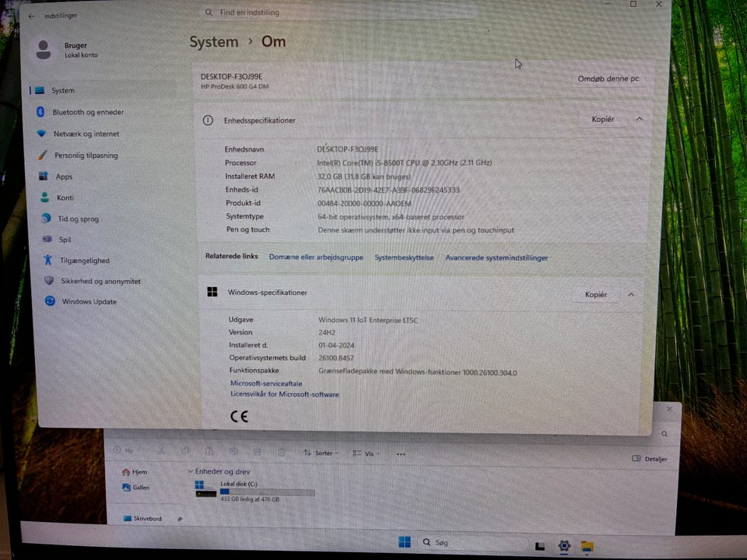
Task: Click operating system build 26100.8457
Action: click(336, 358)
